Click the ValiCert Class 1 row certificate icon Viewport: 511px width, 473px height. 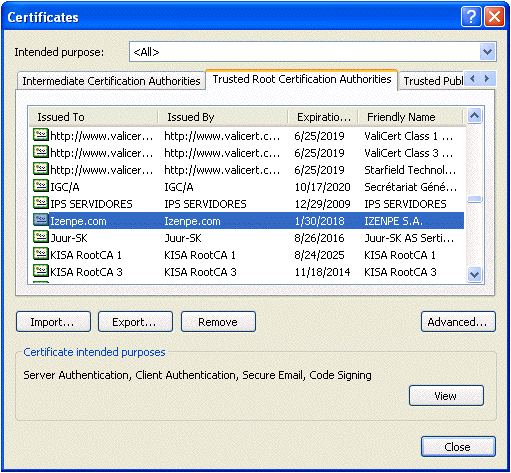[41, 134]
